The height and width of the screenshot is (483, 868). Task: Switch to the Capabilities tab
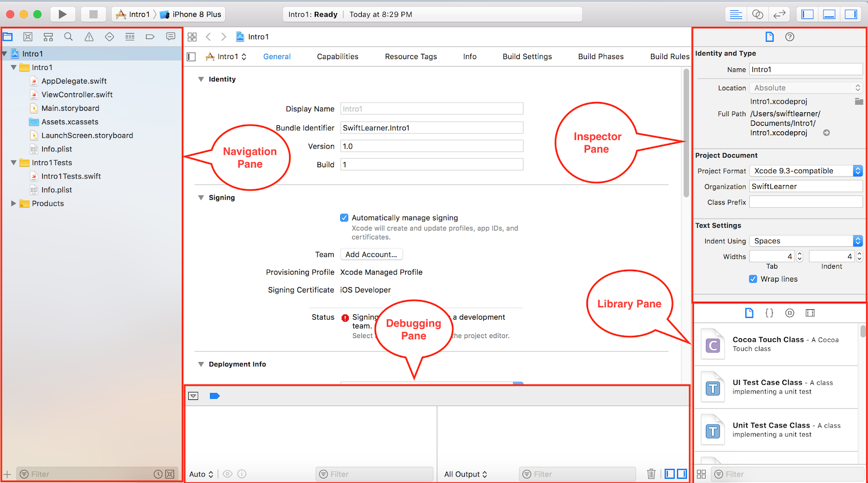point(337,56)
